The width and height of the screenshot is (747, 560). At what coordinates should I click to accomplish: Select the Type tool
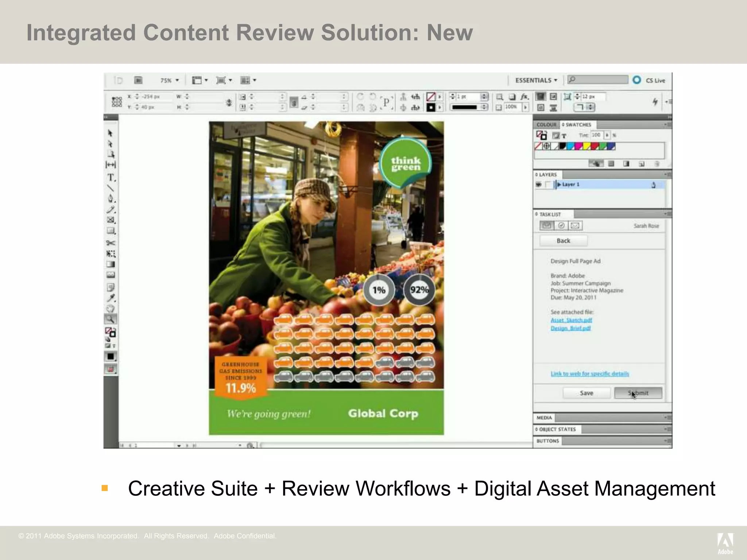click(111, 178)
